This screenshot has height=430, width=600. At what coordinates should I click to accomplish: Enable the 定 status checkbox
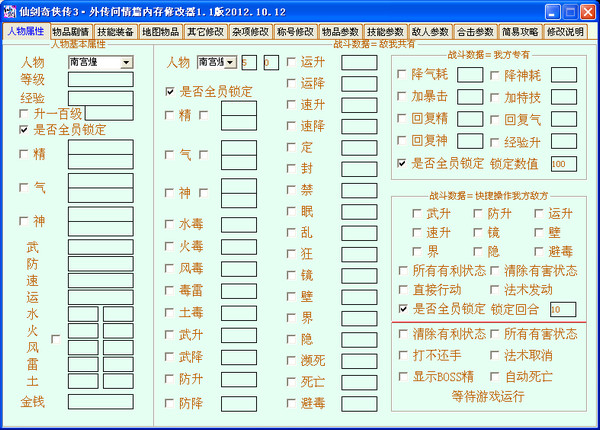coord(291,147)
